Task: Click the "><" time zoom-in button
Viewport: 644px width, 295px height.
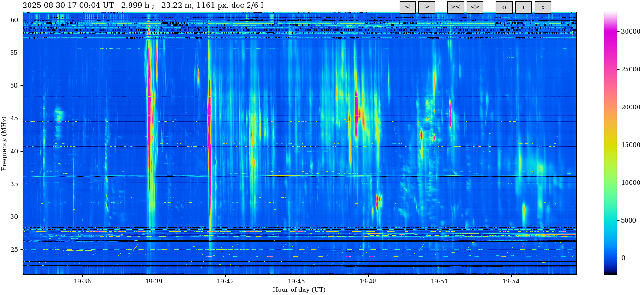Action: pyautogui.click(x=455, y=7)
